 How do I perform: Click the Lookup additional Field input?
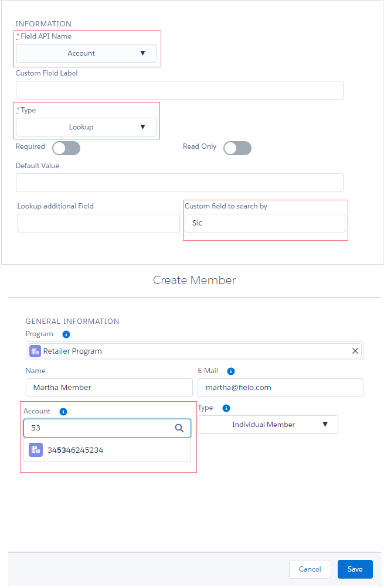(x=98, y=223)
